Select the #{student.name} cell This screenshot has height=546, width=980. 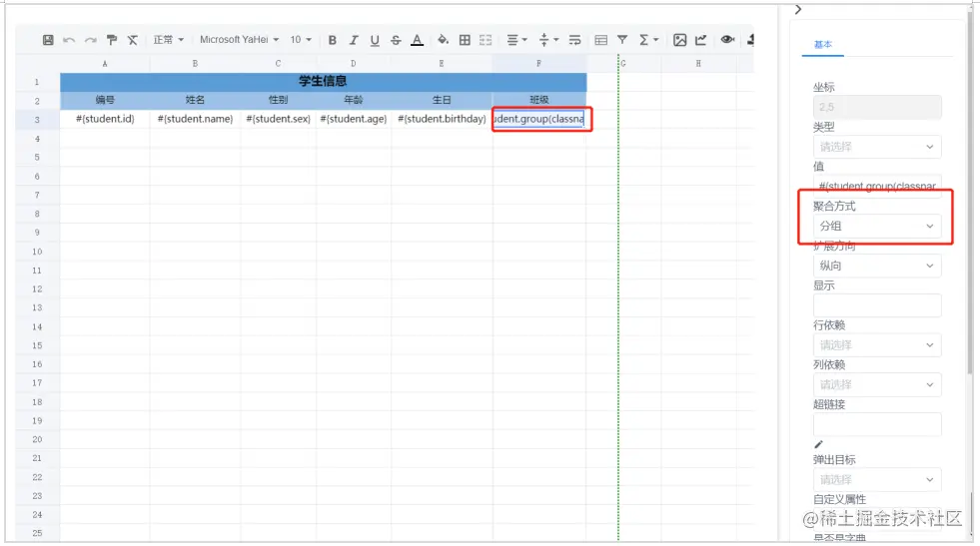(x=195, y=119)
